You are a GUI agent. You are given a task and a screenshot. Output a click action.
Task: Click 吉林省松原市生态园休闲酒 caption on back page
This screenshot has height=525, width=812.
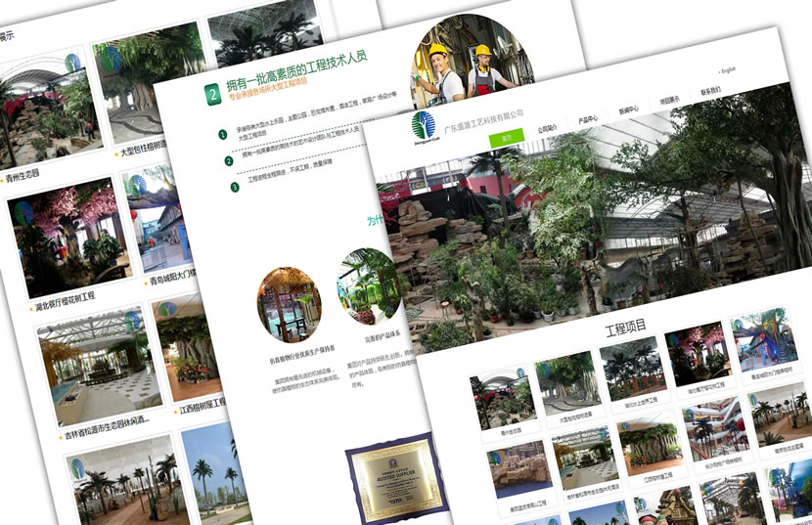click(x=107, y=427)
